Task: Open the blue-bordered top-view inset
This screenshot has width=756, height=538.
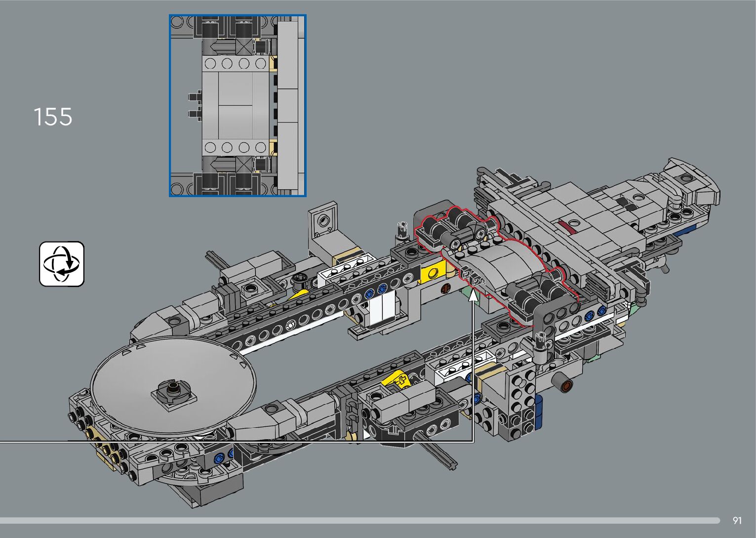Action: 238,106
